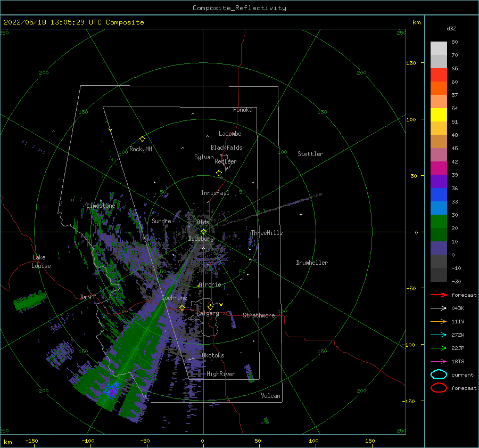Viewport: 479px width, 448px height.
Task: Click the Airdrie label
Action: pos(210,284)
